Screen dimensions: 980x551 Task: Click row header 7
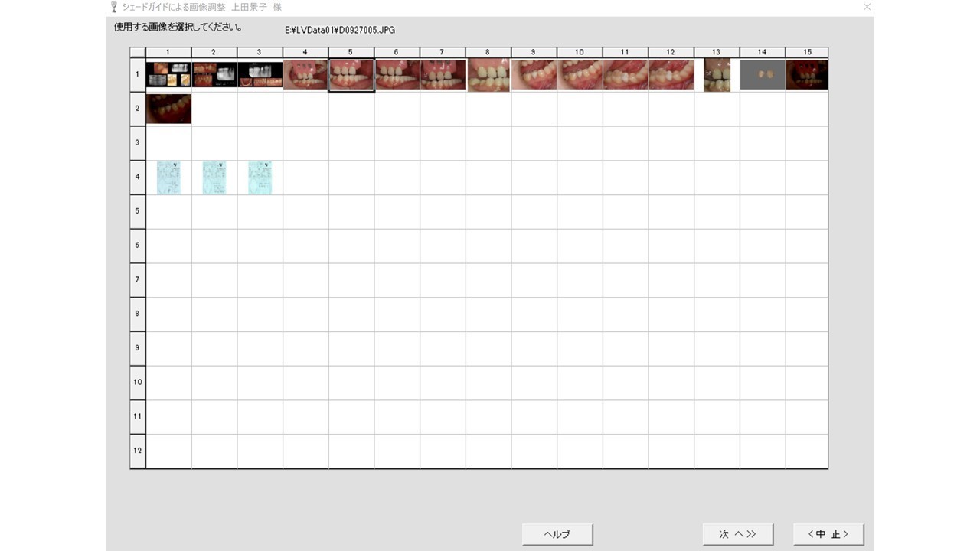[138, 280]
